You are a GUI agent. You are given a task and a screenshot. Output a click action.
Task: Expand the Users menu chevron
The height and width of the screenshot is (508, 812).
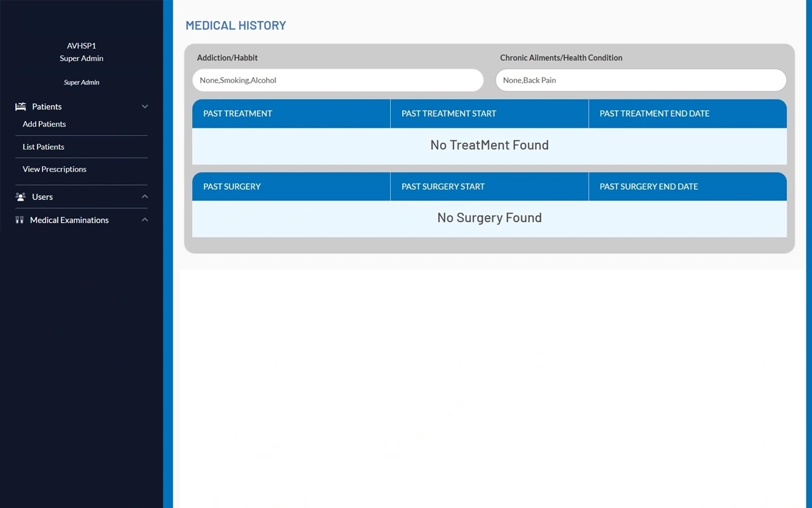145,197
